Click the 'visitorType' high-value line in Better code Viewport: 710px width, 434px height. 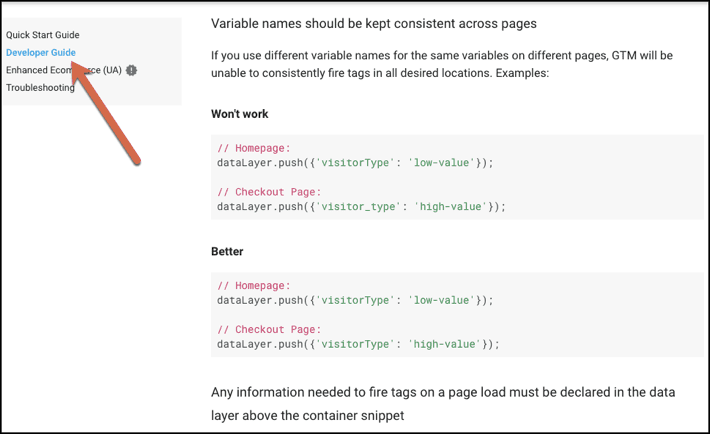(x=357, y=344)
